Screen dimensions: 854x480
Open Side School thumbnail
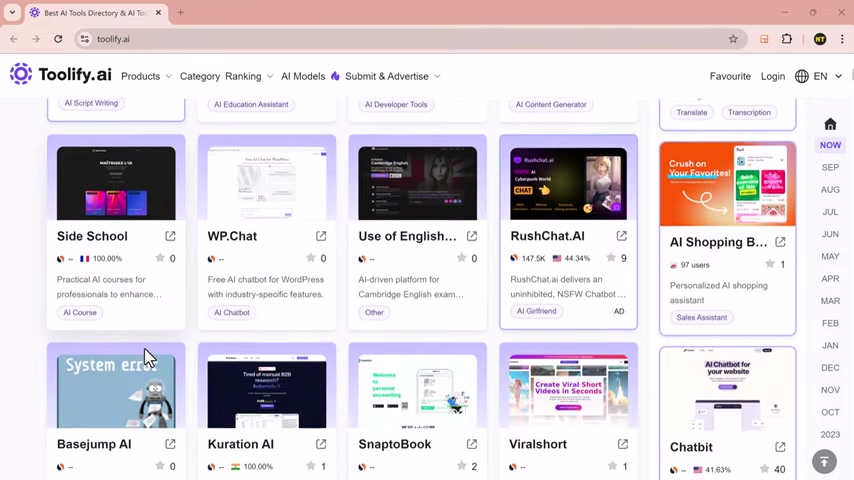pos(116,183)
